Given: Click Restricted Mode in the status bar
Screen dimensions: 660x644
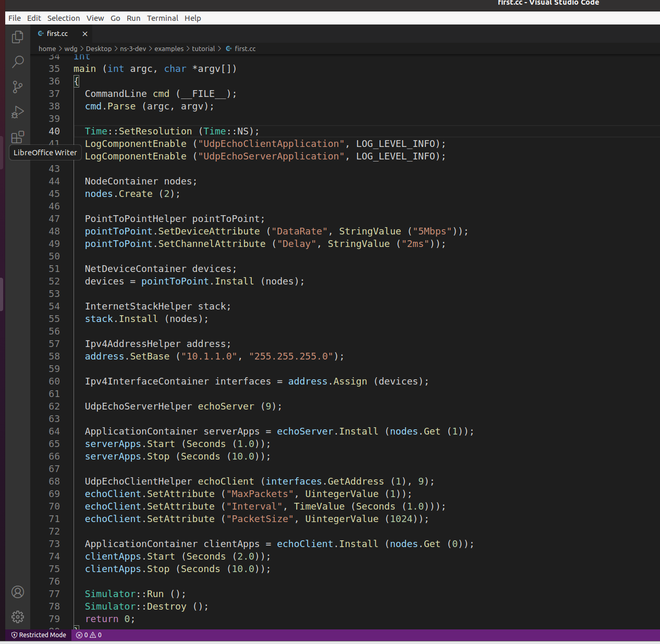Looking at the screenshot, I should (39, 635).
